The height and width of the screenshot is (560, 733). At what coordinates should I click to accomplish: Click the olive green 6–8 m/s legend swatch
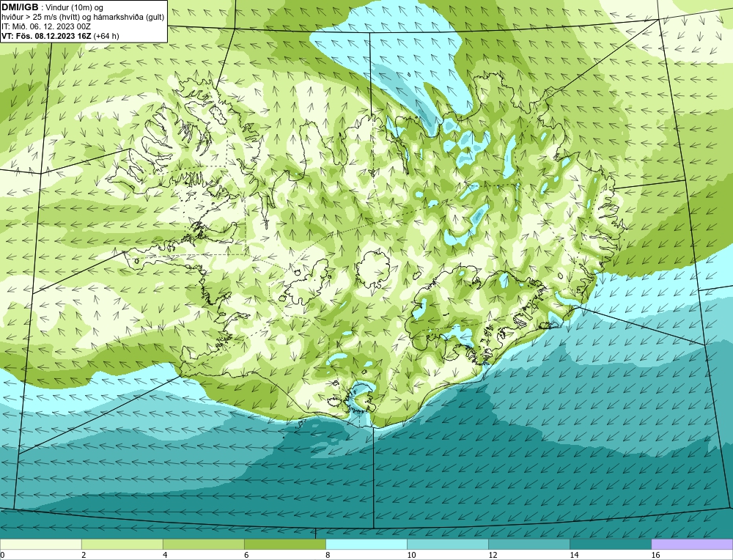coord(284,544)
